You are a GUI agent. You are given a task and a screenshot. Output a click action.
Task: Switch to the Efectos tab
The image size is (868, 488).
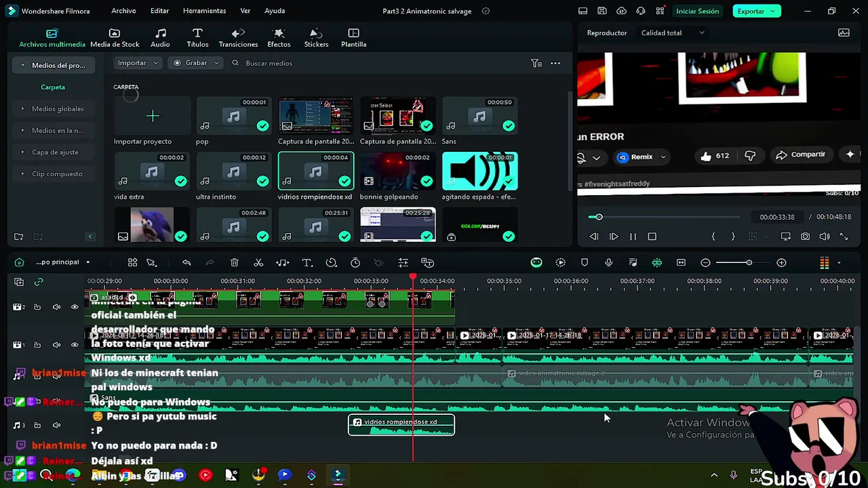click(279, 38)
